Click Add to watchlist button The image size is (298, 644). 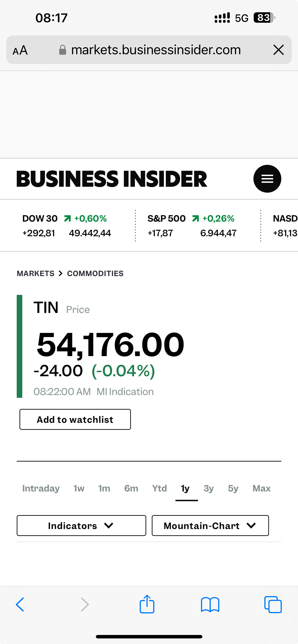click(x=75, y=420)
